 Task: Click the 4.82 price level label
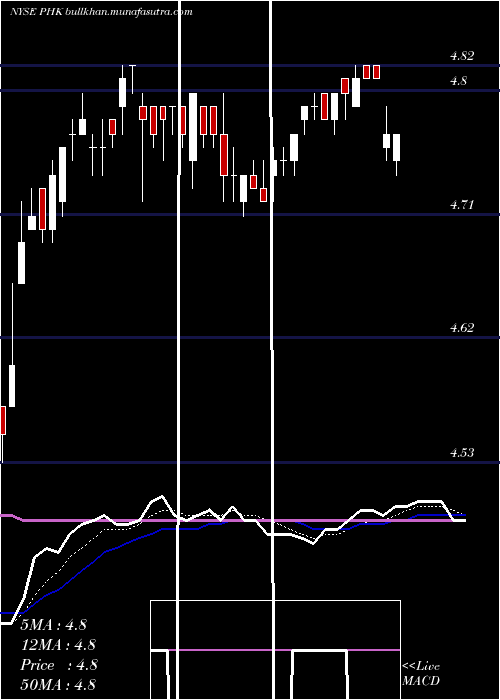[x=462, y=56]
